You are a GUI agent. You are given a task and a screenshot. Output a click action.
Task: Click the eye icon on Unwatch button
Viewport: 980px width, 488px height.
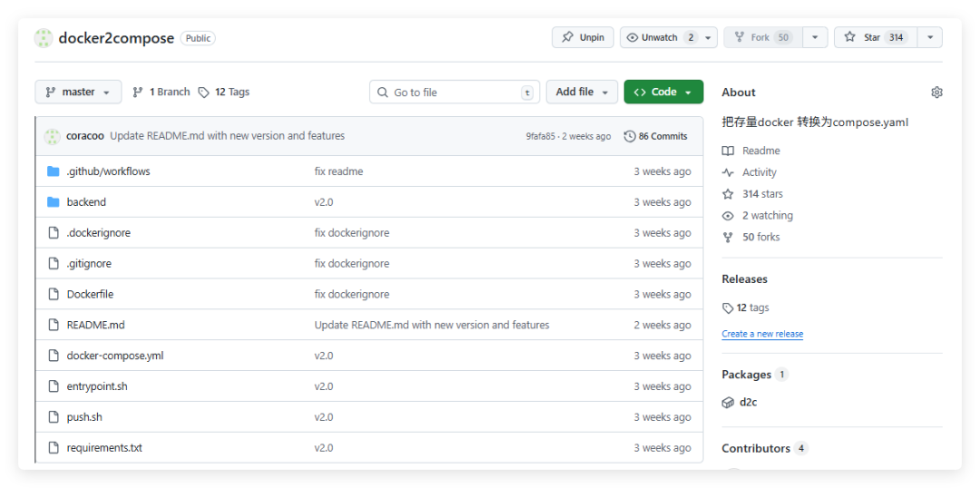pyautogui.click(x=632, y=37)
